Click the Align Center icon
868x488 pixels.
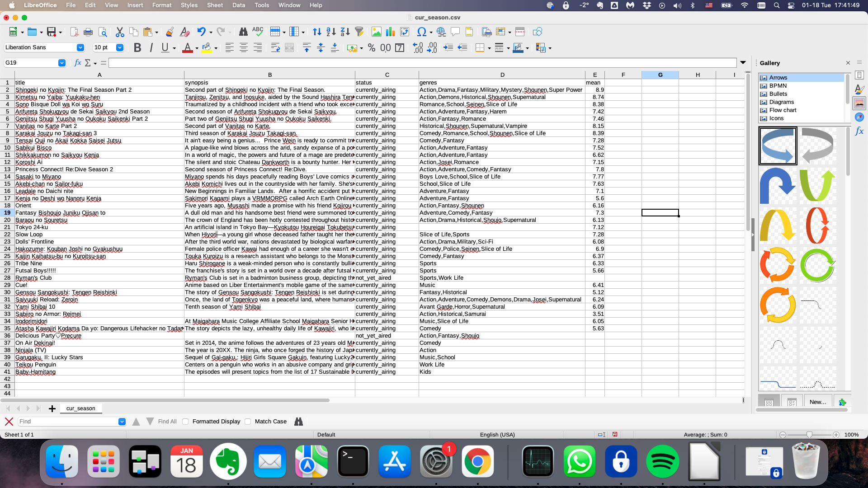point(244,48)
